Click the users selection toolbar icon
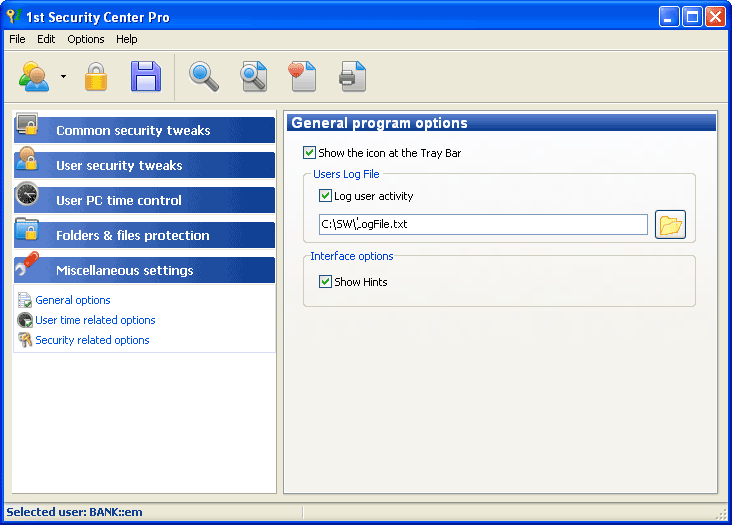This screenshot has width=732, height=525. click(33, 76)
